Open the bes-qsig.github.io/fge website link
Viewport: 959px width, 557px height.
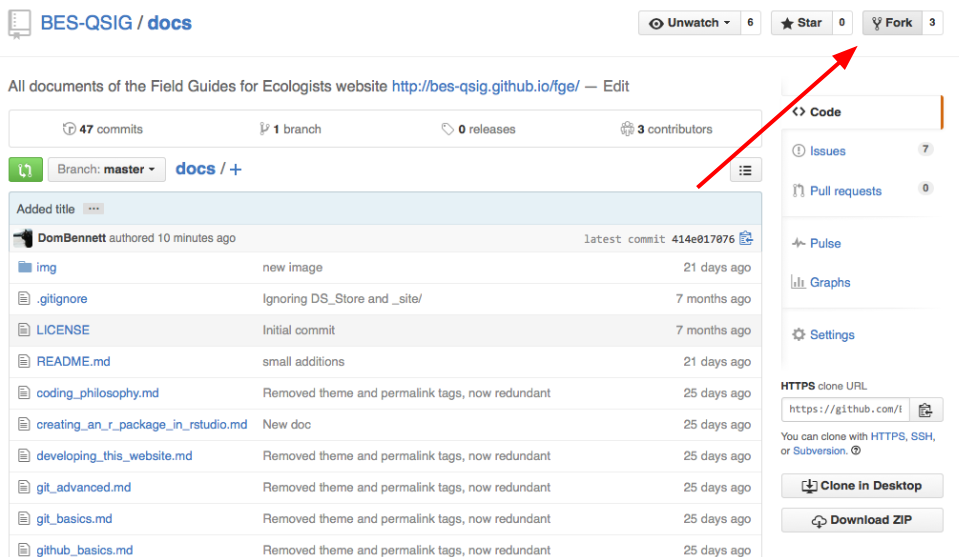tap(486, 86)
